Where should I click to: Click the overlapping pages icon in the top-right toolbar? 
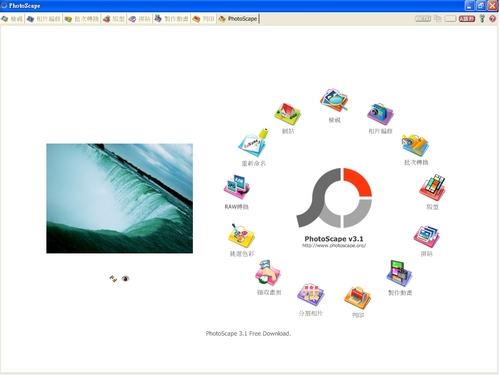click(x=438, y=19)
